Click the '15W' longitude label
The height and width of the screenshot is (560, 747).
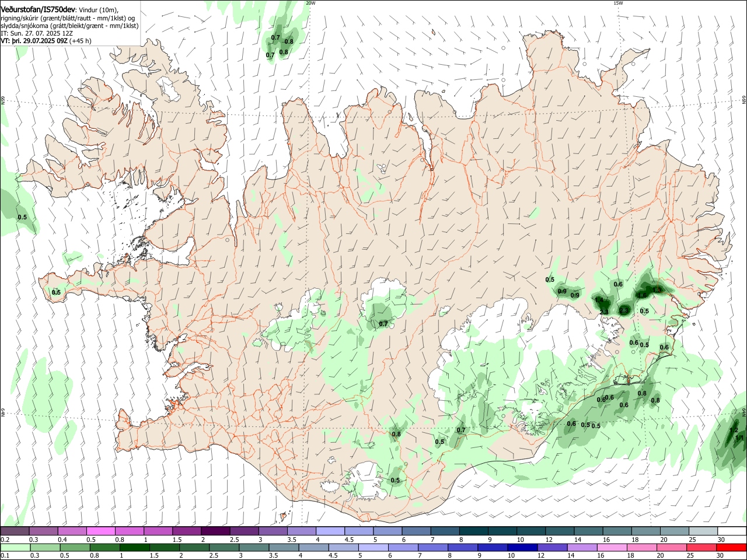click(x=617, y=3)
